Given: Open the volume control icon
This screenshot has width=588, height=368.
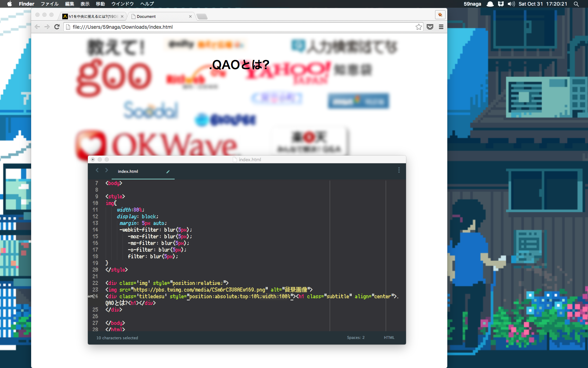Looking at the screenshot, I should point(511,4).
